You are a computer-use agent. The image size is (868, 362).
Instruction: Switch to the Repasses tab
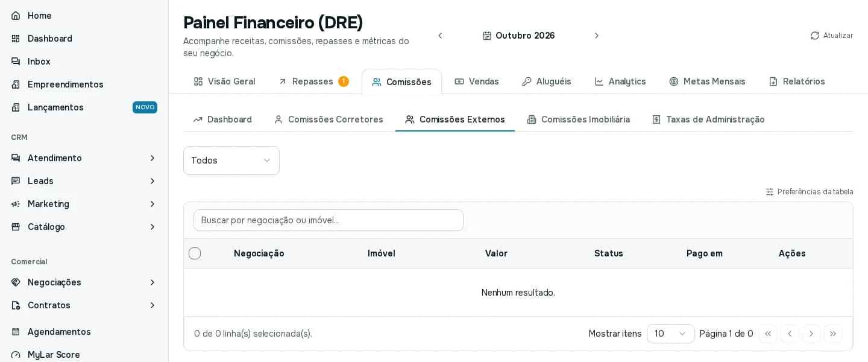pyautogui.click(x=313, y=81)
